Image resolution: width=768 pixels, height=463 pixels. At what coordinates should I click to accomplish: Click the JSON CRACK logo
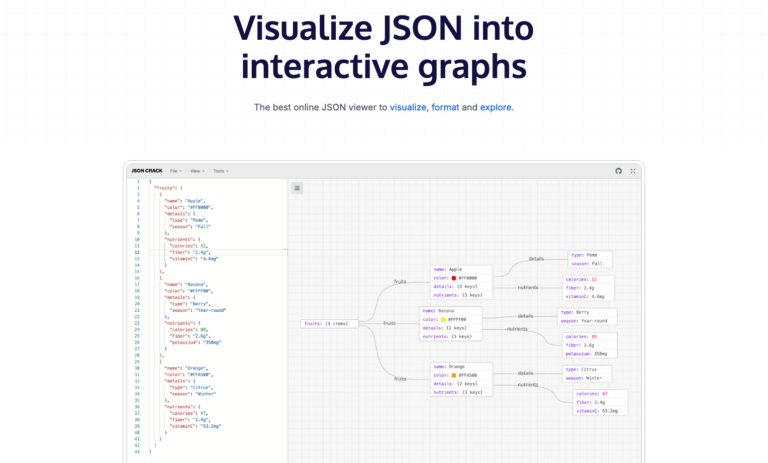click(x=147, y=171)
